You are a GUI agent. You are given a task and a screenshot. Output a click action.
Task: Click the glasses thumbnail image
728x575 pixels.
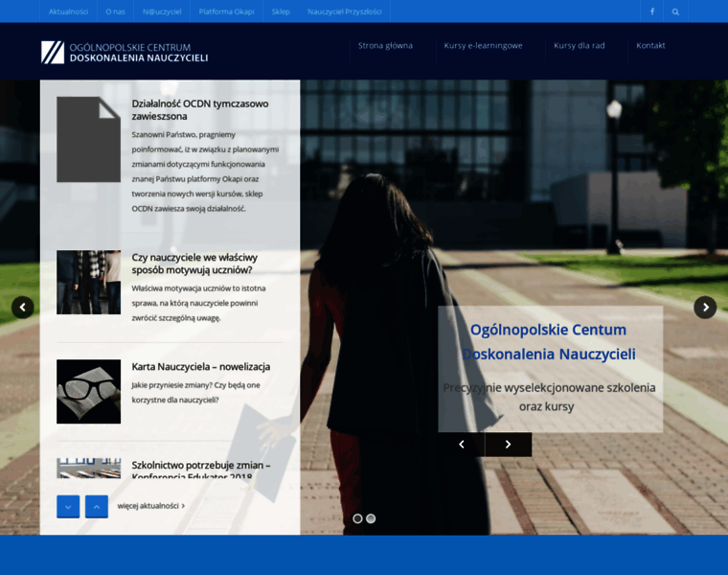pyautogui.click(x=88, y=391)
